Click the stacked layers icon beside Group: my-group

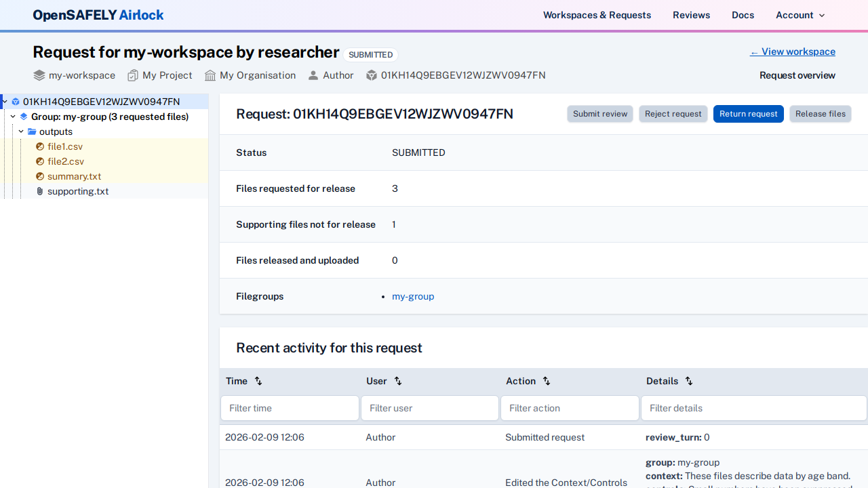(x=23, y=117)
